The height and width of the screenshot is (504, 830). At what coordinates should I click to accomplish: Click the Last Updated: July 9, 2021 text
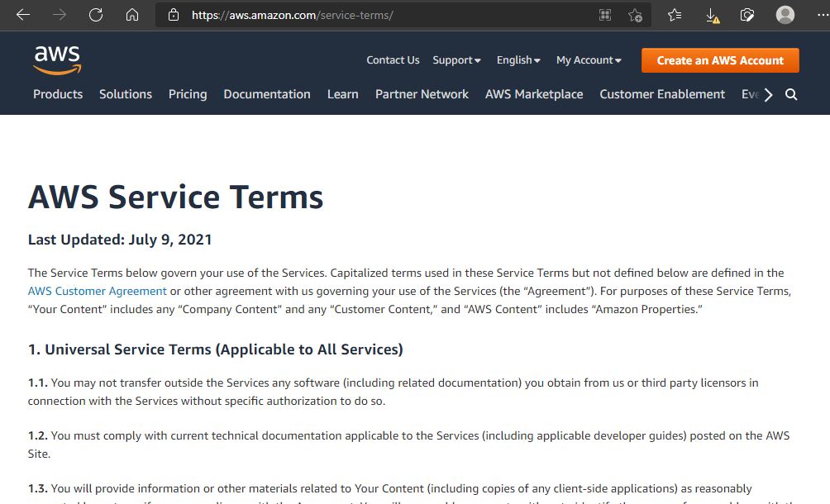pyautogui.click(x=120, y=240)
